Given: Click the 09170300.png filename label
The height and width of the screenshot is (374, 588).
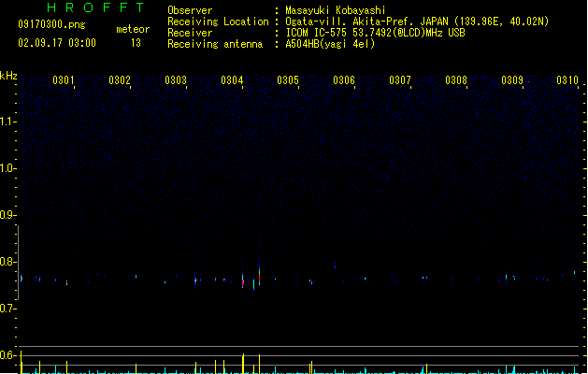Looking at the screenshot, I should [51, 24].
